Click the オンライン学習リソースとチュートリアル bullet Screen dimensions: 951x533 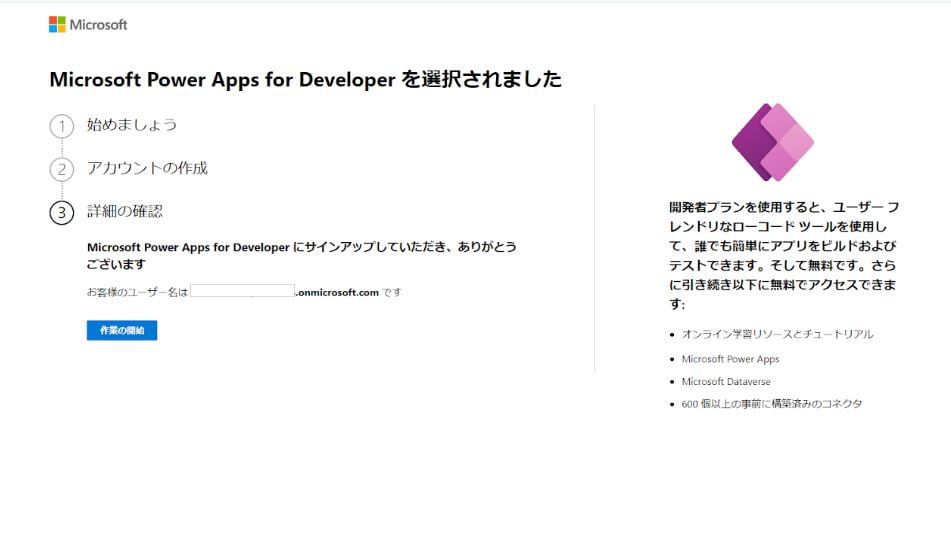(x=777, y=334)
